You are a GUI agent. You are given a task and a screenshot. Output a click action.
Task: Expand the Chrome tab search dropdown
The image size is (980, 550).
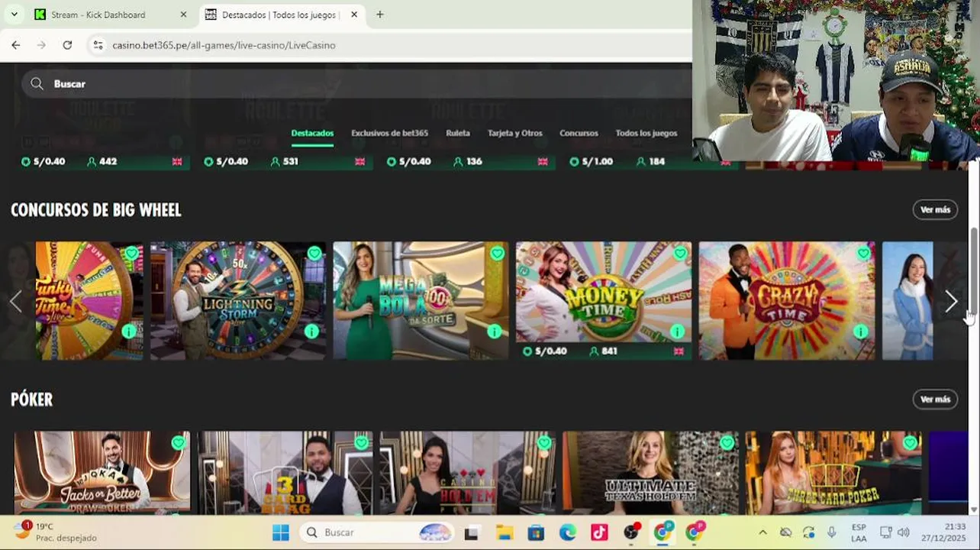click(14, 15)
